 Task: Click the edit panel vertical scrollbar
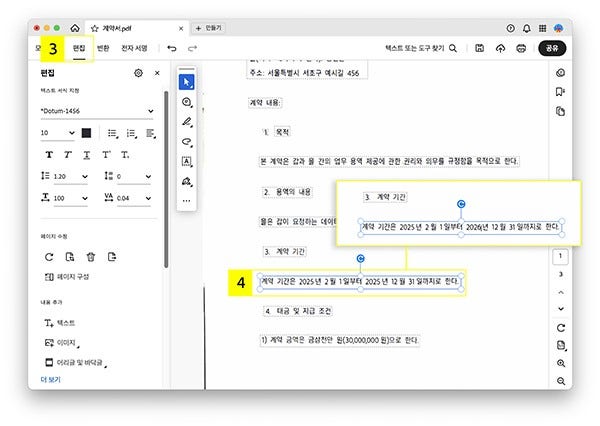[166, 179]
